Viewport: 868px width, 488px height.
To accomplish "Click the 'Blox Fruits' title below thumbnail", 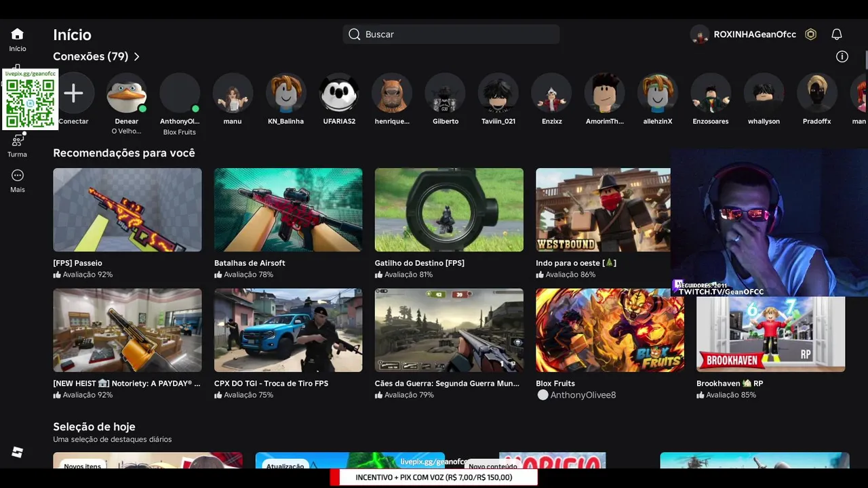I will [x=555, y=384].
